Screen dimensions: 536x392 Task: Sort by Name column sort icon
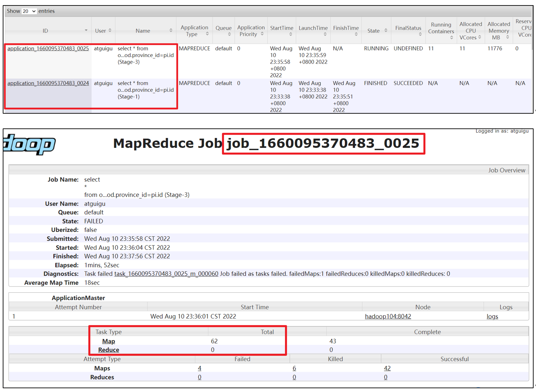(171, 31)
